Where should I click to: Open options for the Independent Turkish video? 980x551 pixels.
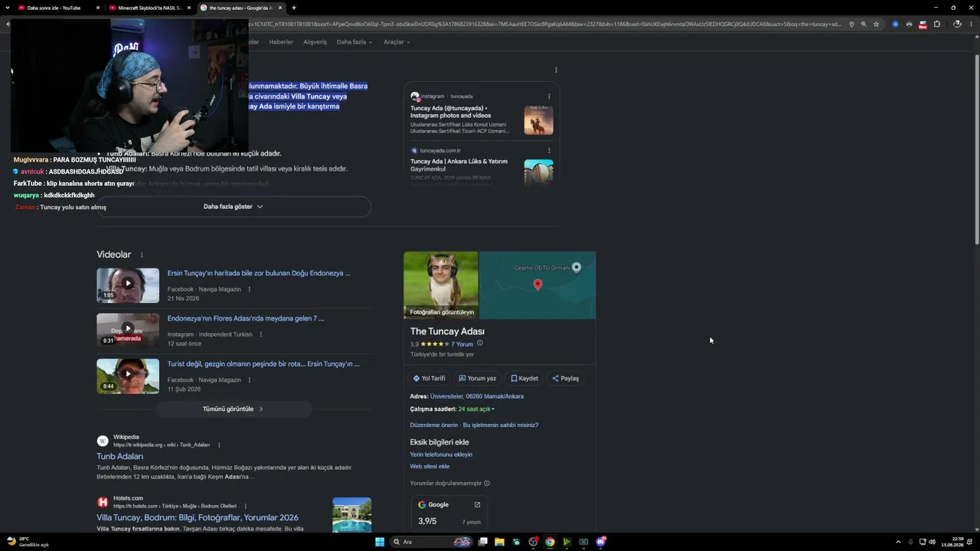(x=261, y=334)
